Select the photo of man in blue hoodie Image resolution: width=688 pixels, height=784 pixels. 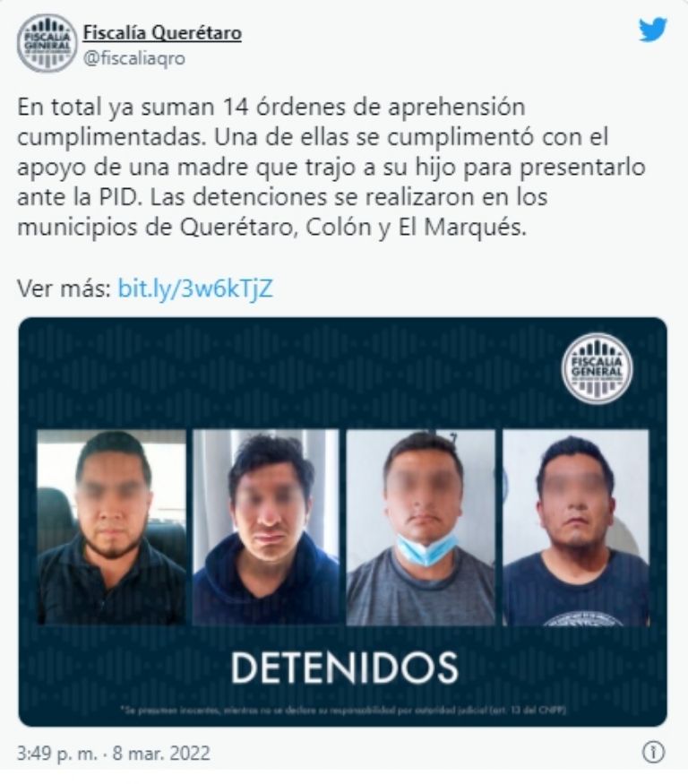pyautogui.click(x=266, y=528)
